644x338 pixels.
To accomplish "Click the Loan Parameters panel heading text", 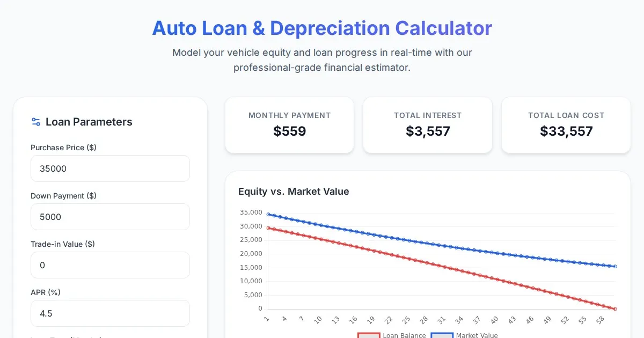I will pyautogui.click(x=89, y=122).
